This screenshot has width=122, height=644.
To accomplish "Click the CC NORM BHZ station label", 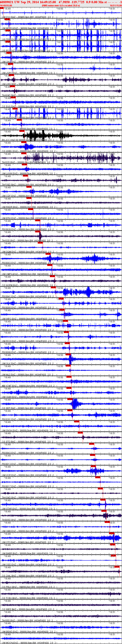I will [28, 285].
